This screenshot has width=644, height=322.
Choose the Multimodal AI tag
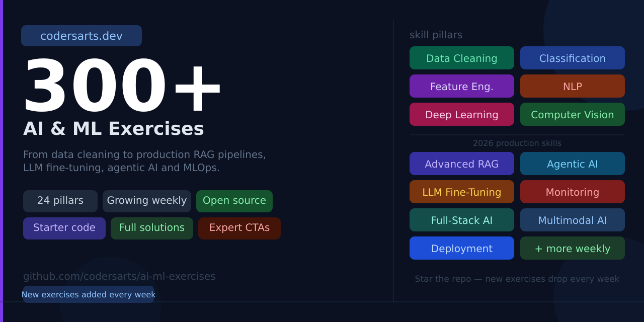point(573,220)
